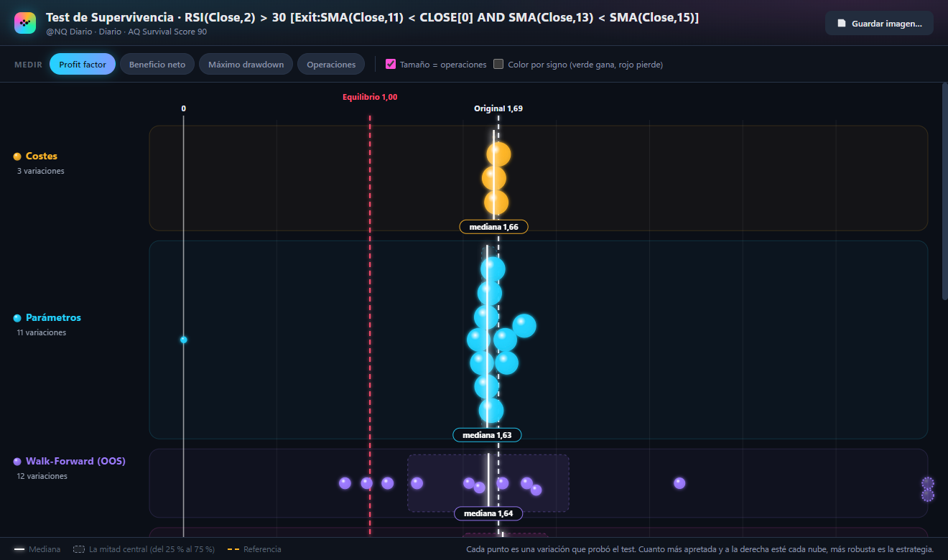The image size is (948, 560).
Task: Click the Equilibrio 1,00 reference label
Action: click(x=370, y=97)
